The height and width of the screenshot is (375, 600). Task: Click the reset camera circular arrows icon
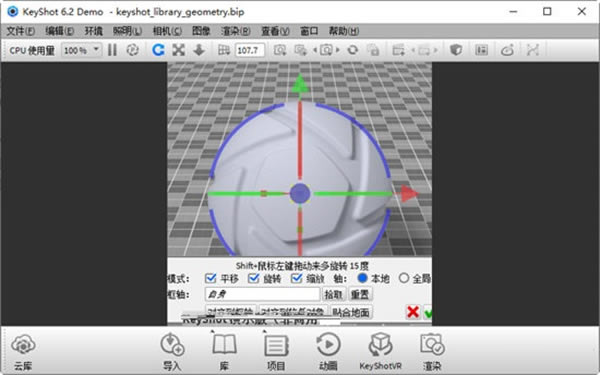[x=352, y=50]
